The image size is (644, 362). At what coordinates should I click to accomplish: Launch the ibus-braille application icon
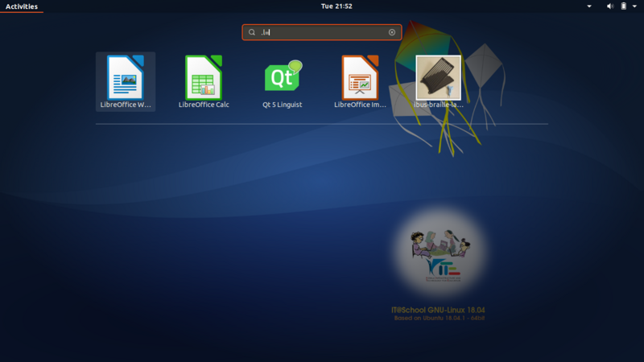pos(439,77)
